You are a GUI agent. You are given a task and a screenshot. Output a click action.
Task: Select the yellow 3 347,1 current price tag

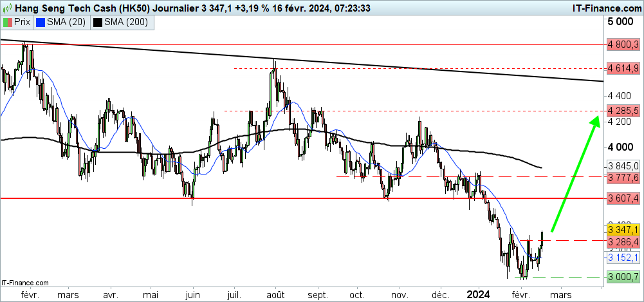point(623,230)
